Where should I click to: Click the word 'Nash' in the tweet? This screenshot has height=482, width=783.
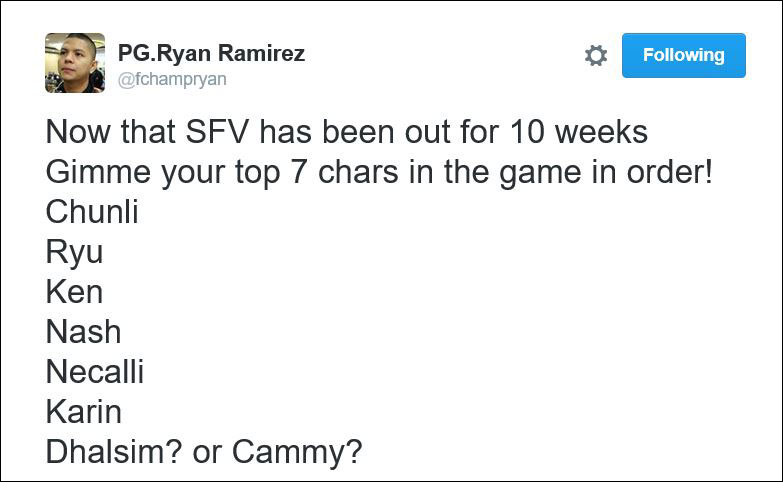click(83, 332)
